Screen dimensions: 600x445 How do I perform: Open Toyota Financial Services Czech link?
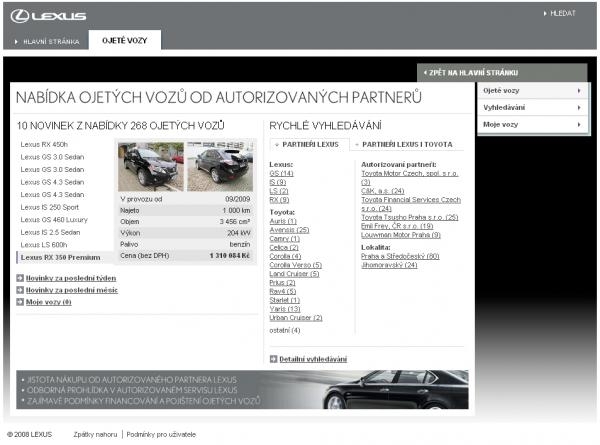(x=411, y=204)
